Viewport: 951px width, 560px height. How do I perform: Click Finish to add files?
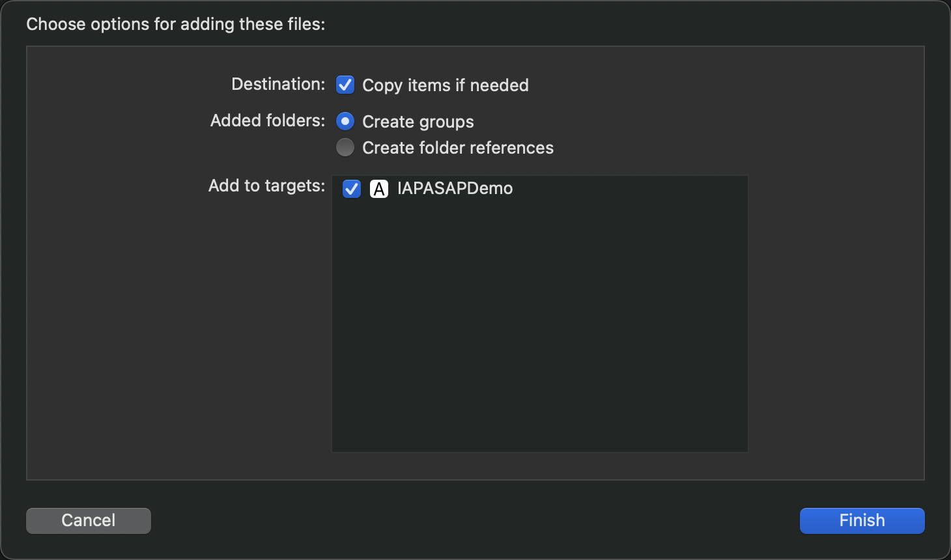click(x=862, y=520)
